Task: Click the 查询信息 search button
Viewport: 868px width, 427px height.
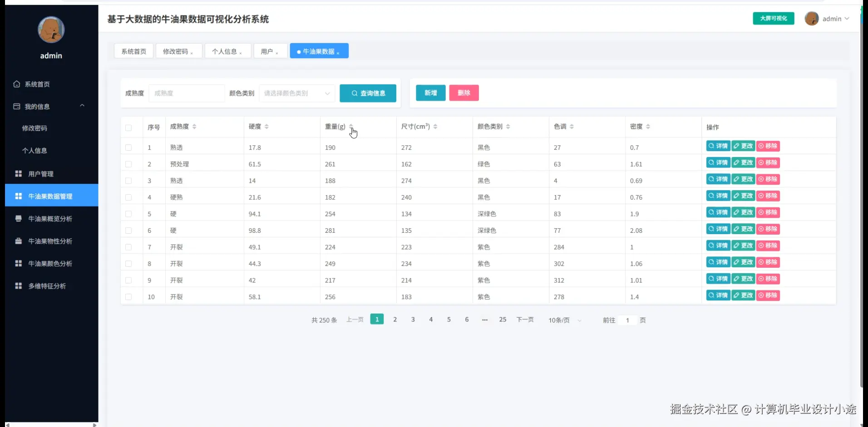Action: (368, 93)
